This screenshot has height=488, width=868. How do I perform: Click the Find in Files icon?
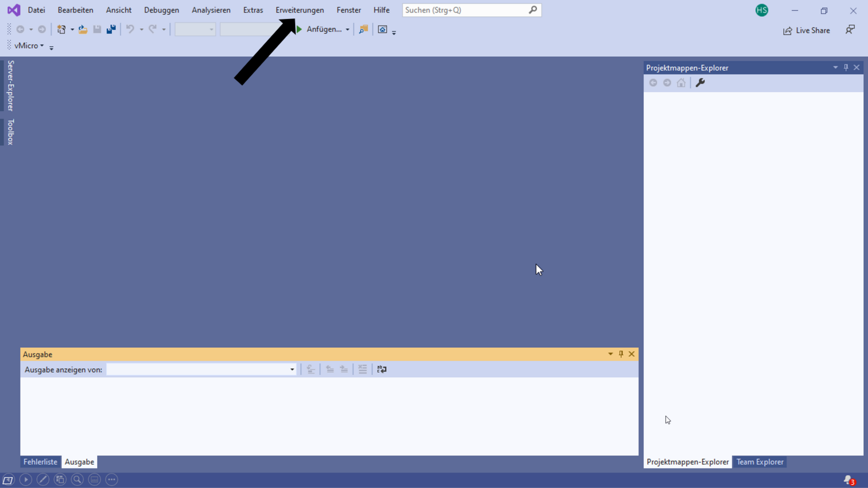coord(363,30)
